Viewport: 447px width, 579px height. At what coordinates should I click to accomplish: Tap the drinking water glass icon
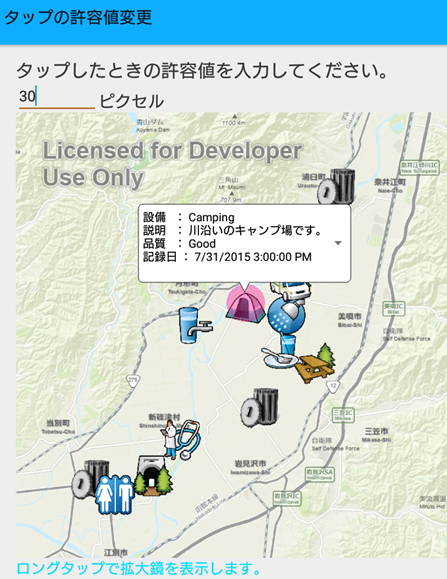(288, 344)
